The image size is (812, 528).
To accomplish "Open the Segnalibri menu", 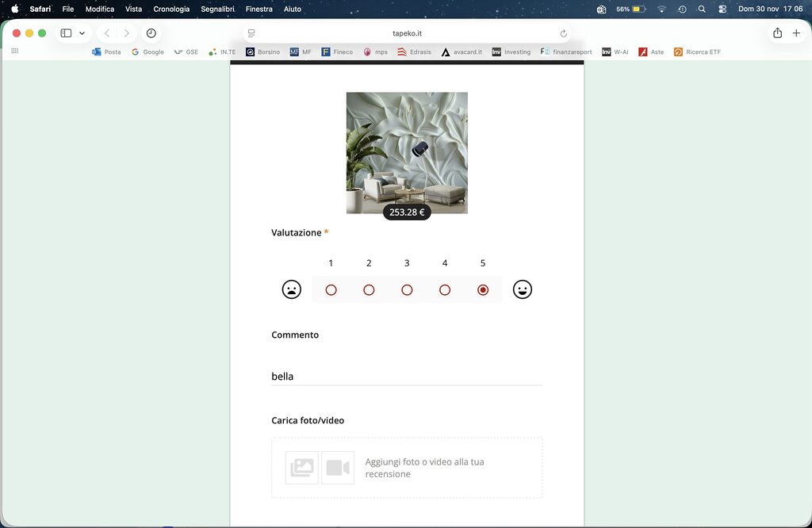I will click(x=217, y=10).
